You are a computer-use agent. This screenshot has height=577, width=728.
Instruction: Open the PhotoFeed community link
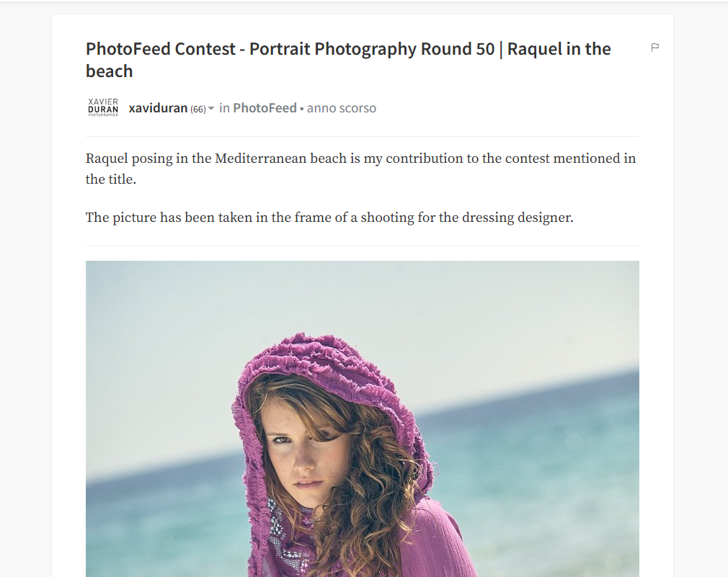[x=265, y=108]
